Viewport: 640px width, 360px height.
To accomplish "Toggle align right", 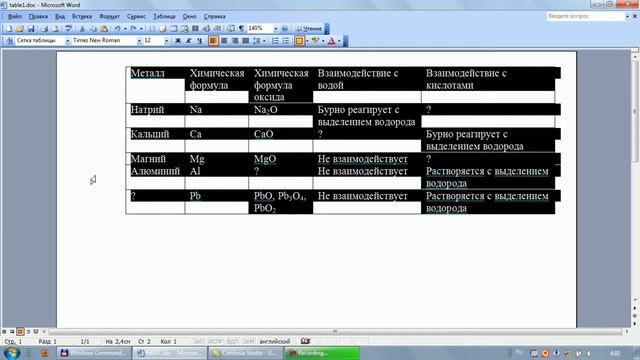I will (235, 41).
